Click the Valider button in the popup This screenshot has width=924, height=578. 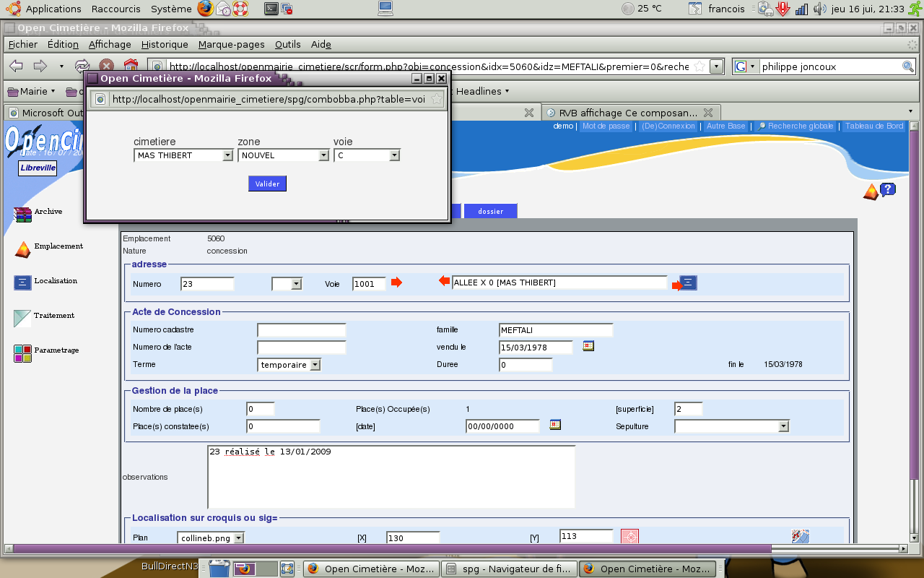tap(267, 184)
